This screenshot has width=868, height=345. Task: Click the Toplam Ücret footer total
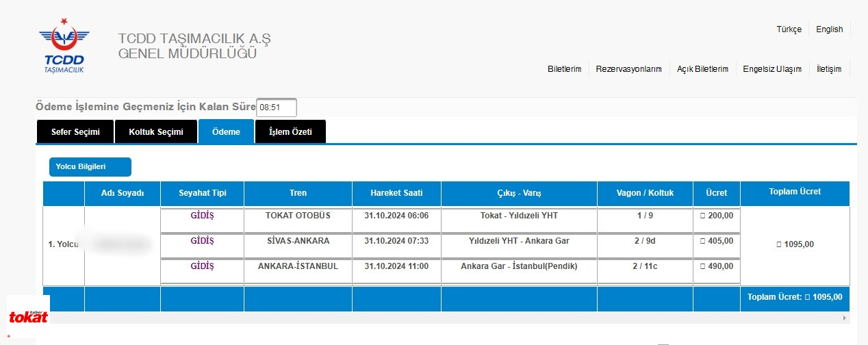coord(795,298)
